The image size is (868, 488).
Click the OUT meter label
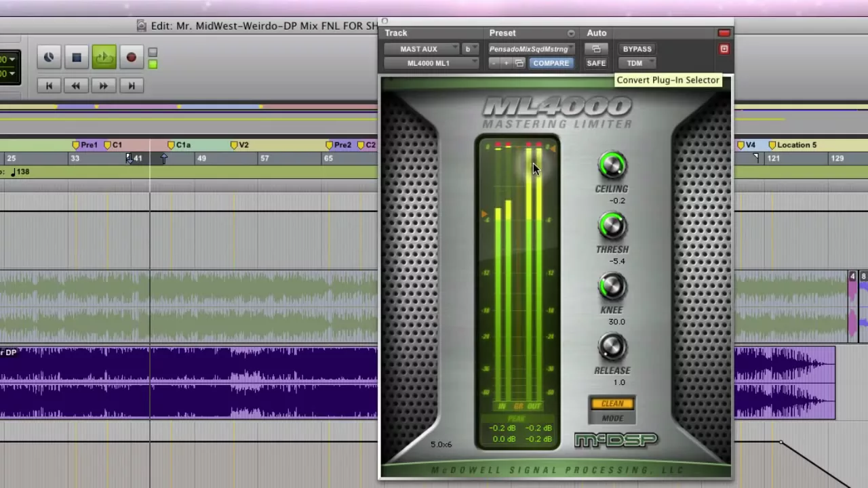534,407
